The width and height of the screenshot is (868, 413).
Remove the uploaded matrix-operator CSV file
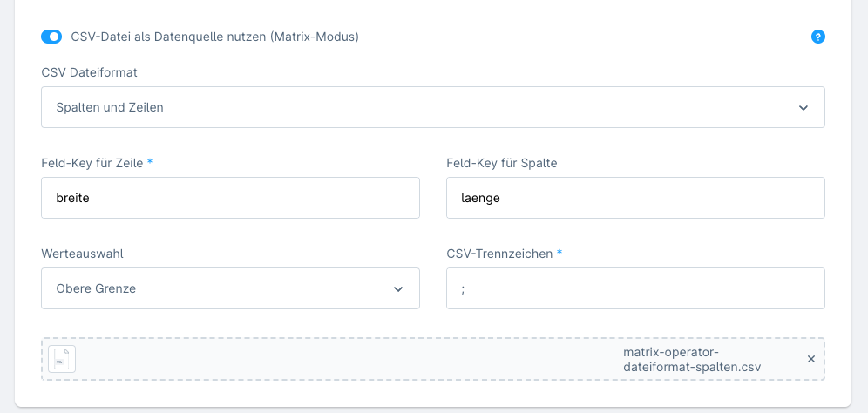click(x=810, y=359)
